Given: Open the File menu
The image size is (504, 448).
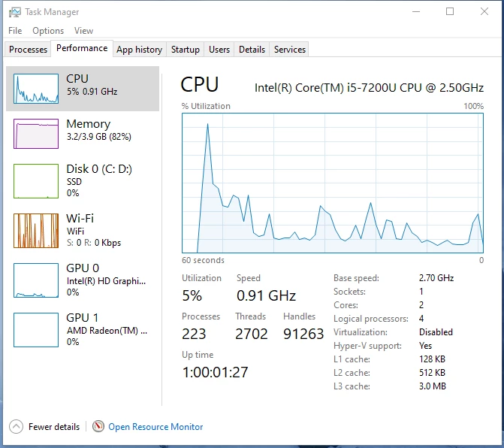Looking at the screenshot, I should tap(15, 31).
